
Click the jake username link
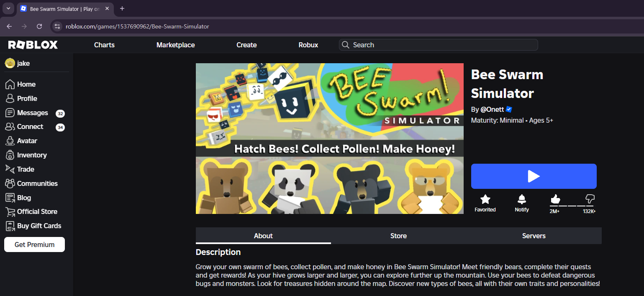coord(23,63)
